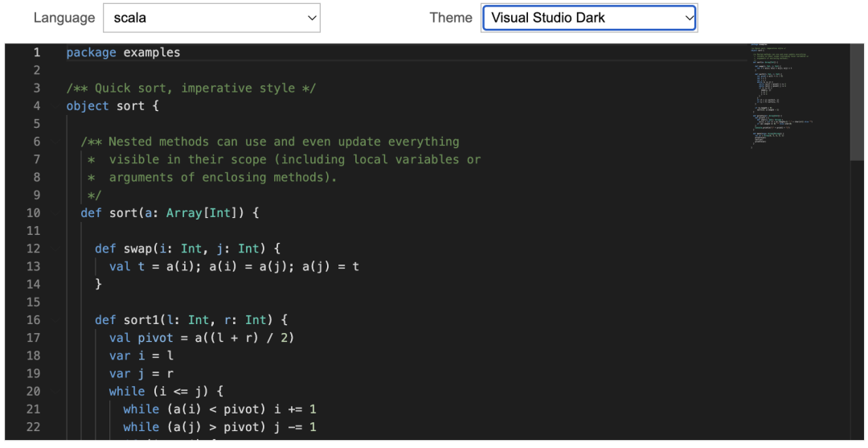Screen dimensions: 868x448
Task: Click the editor's vertical scrollbar thumb
Action: point(857,101)
